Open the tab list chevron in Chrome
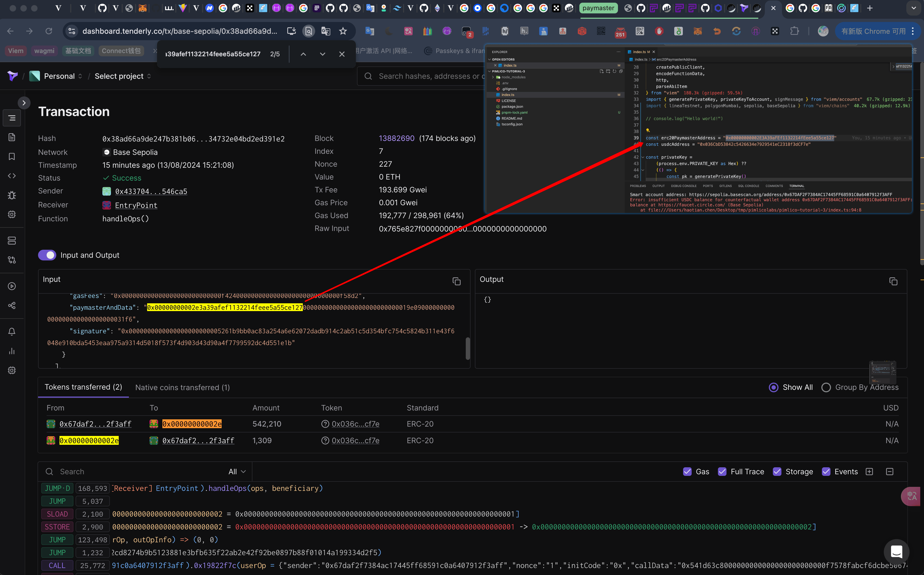The image size is (924, 575). click(913, 8)
